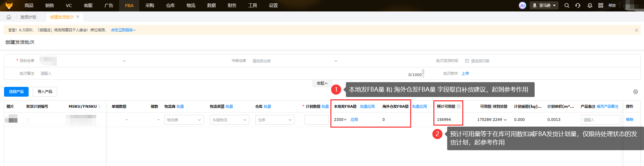This screenshot has width=644, height=166.
Task: Open the 商品 menu
Action: (x=29, y=5)
